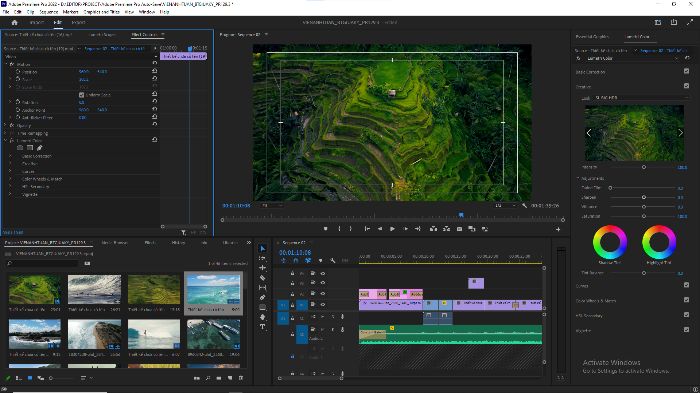The height and width of the screenshot is (393, 700).
Task: Toggle the Uniform Scale checkbox
Action: point(81,95)
